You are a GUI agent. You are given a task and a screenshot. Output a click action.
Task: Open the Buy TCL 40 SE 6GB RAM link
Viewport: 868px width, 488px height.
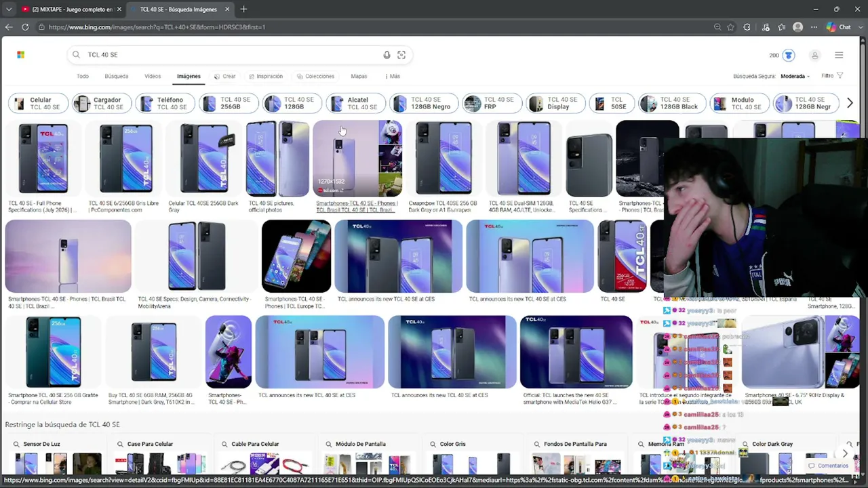tap(151, 399)
